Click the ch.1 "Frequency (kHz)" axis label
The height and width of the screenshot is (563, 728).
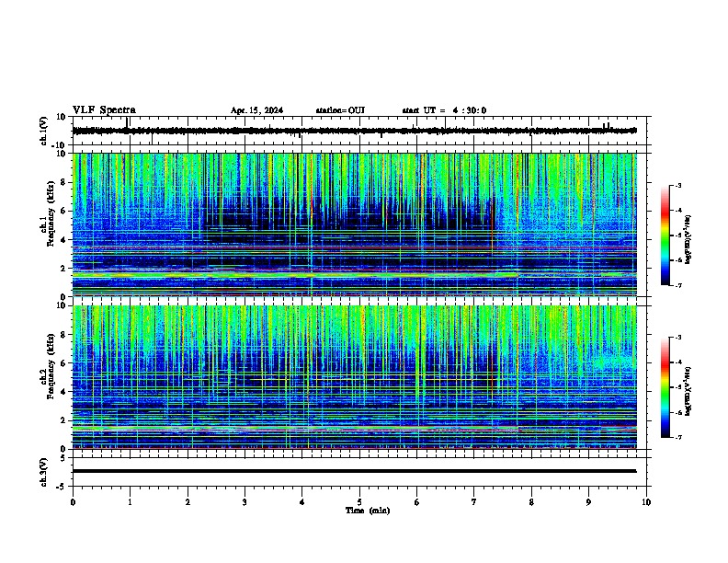pyautogui.click(x=51, y=213)
